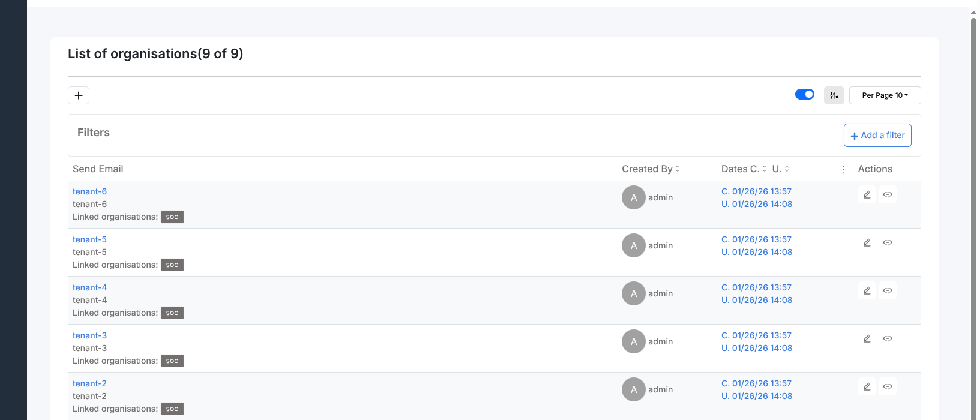The height and width of the screenshot is (420, 980).
Task: Click the soc tag in tenant-6 row
Action: (172, 217)
